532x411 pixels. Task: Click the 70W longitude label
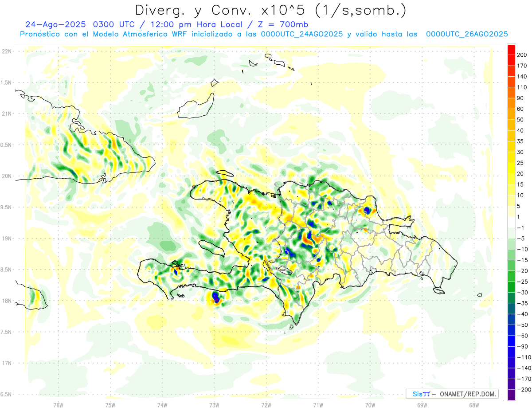pos(370,404)
